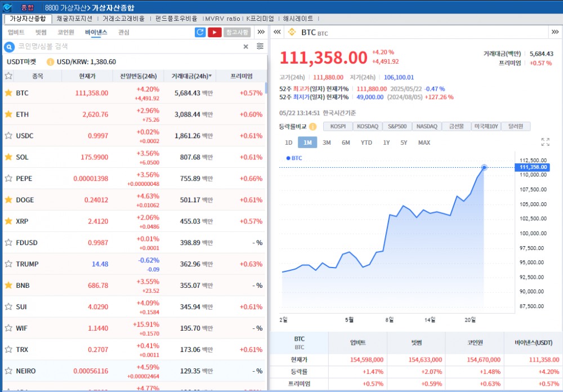Click the blue refresh icon above the search bar

(200, 32)
